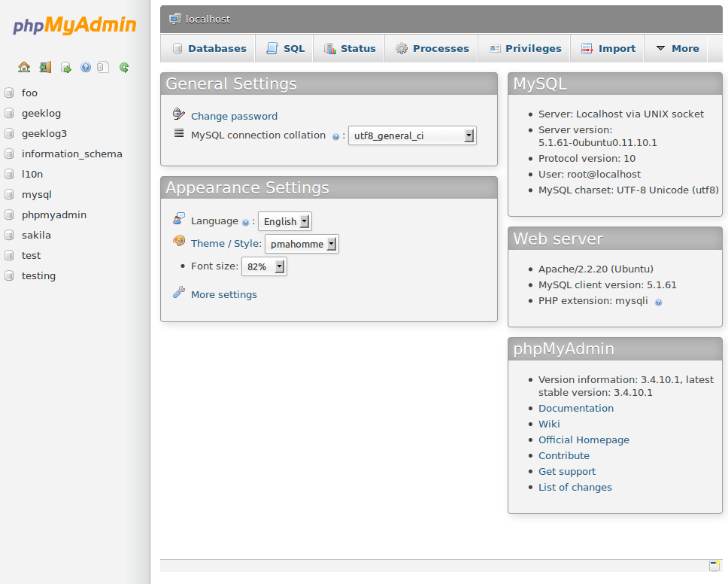Viewport: 728px width, 584px height.
Task: Open the Privileges tab
Action: tap(525, 48)
